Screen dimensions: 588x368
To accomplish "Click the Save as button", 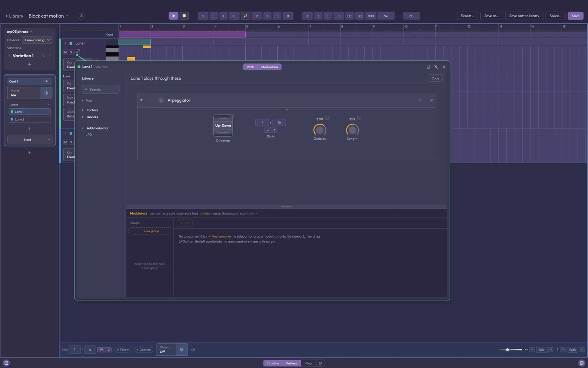I will 491,16.
